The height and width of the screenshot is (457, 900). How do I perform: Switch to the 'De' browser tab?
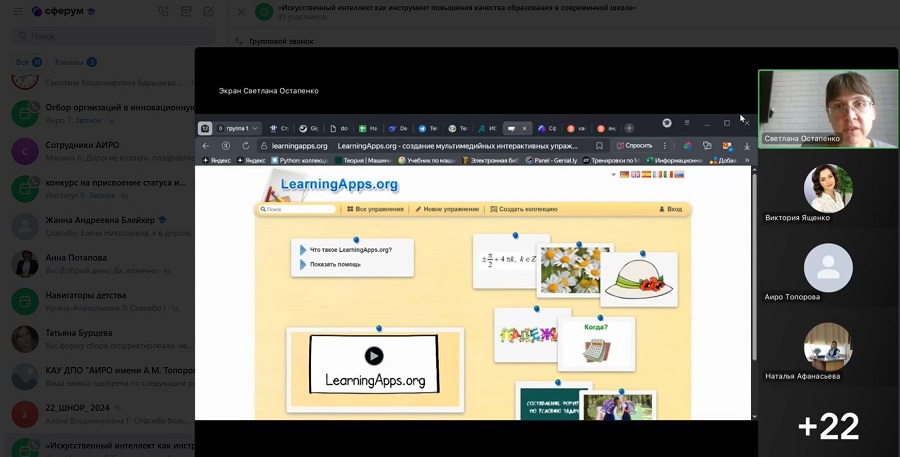[398, 129]
